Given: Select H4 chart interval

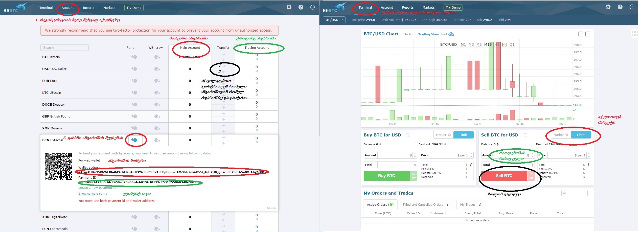Looking at the screenshot, I should tap(504, 44).
